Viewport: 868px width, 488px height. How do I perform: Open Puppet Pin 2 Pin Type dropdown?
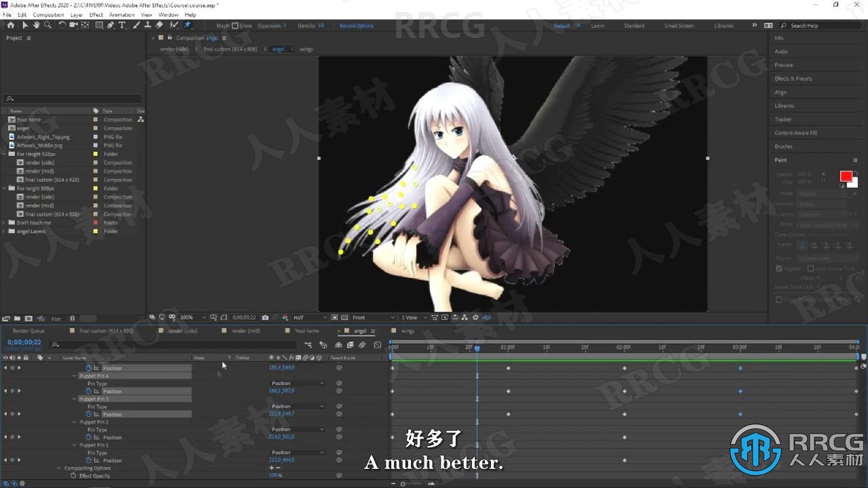(297, 430)
